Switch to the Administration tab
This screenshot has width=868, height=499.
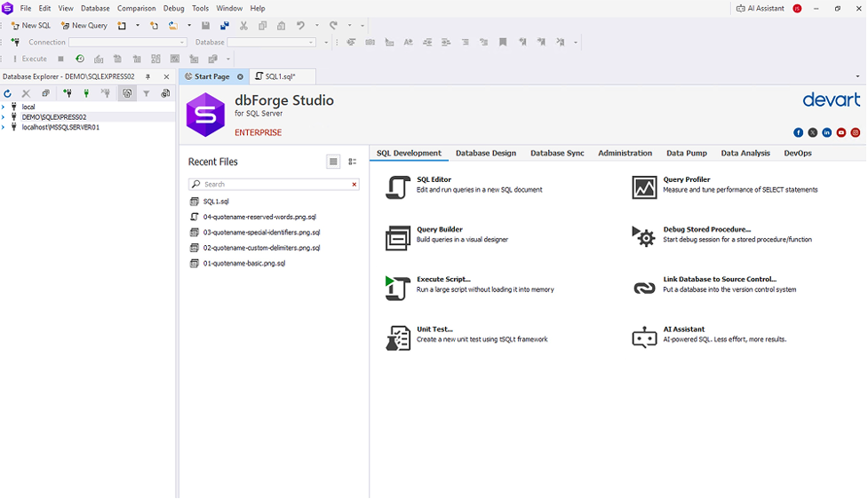[x=625, y=154]
